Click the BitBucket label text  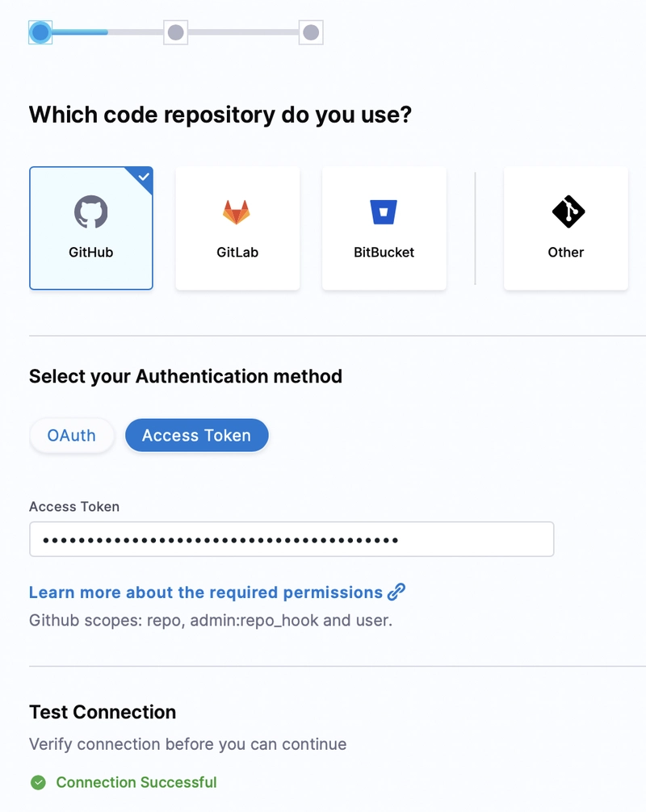tap(384, 252)
